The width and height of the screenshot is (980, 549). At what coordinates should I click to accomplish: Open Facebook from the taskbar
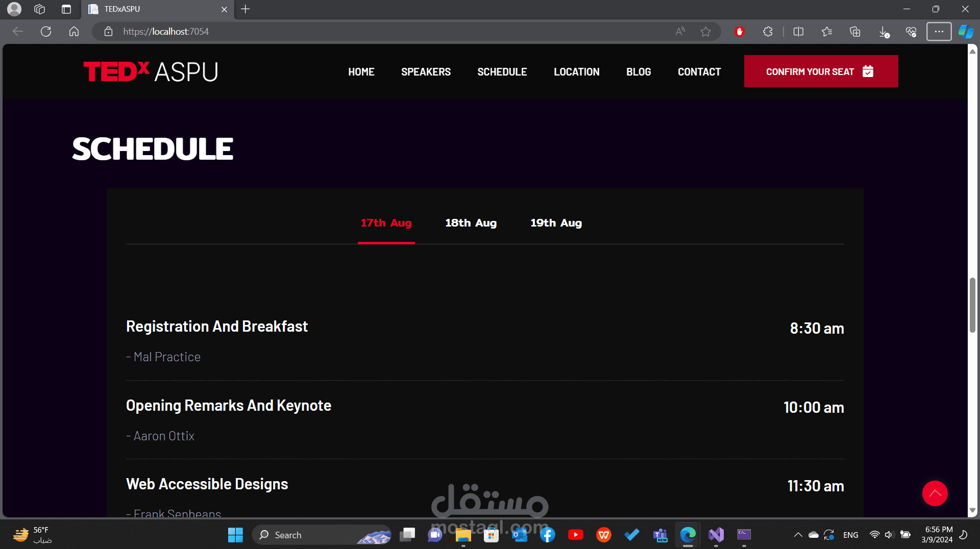[x=547, y=535]
